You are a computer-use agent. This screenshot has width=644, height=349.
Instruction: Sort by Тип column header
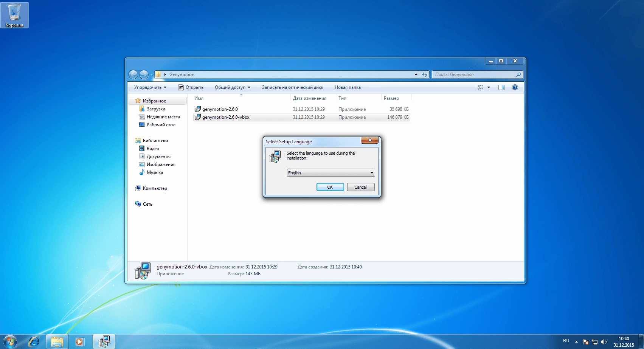(342, 98)
